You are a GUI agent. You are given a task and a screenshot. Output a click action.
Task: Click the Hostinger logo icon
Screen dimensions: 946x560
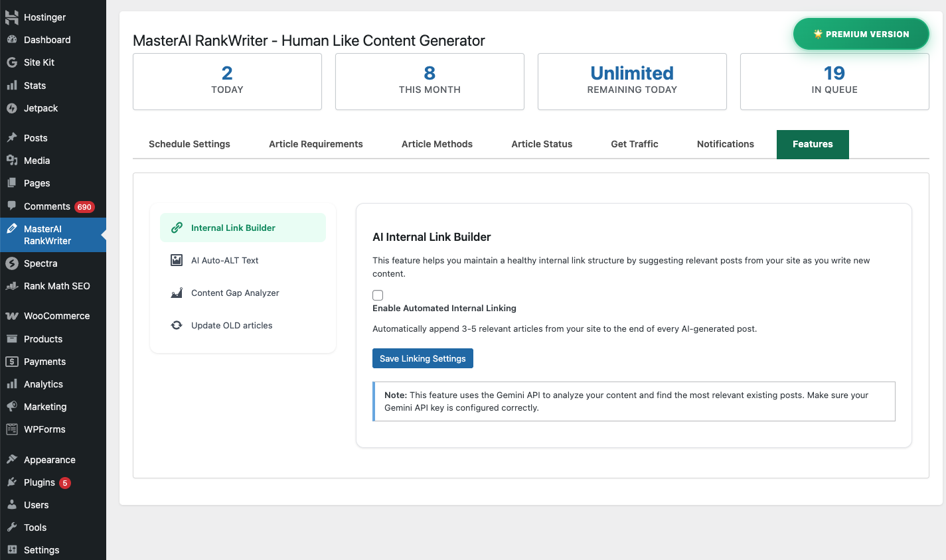(x=12, y=17)
